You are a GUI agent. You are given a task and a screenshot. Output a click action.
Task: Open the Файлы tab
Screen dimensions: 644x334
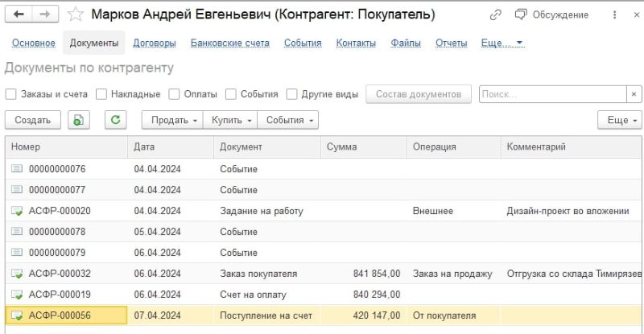tap(406, 43)
